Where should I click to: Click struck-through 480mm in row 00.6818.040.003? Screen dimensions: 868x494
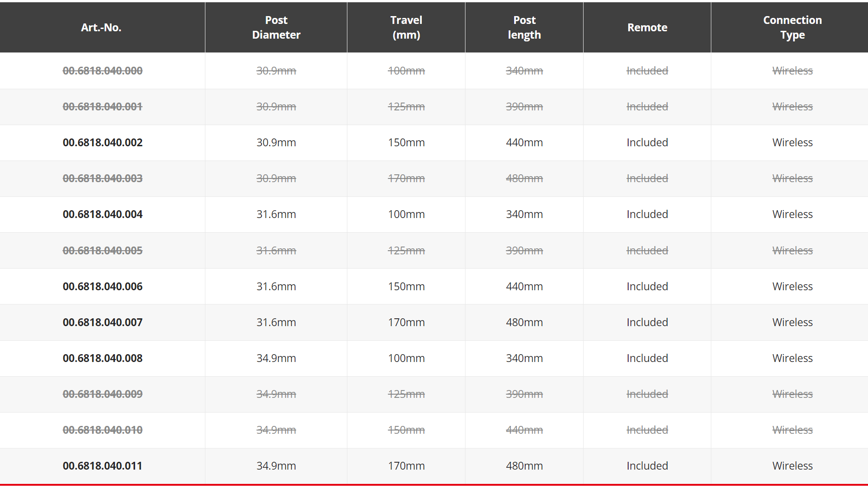[524, 178]
